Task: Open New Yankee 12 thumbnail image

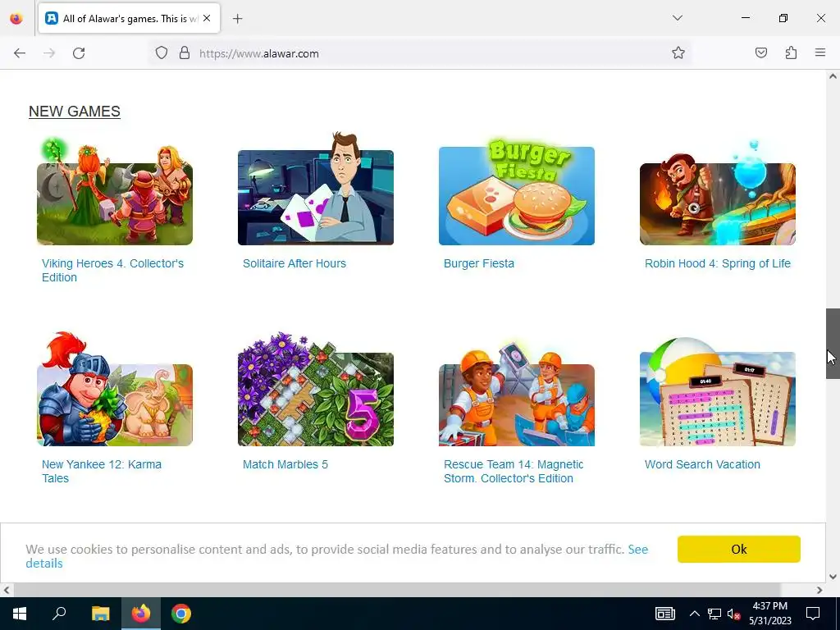Action: pos(115,390)
